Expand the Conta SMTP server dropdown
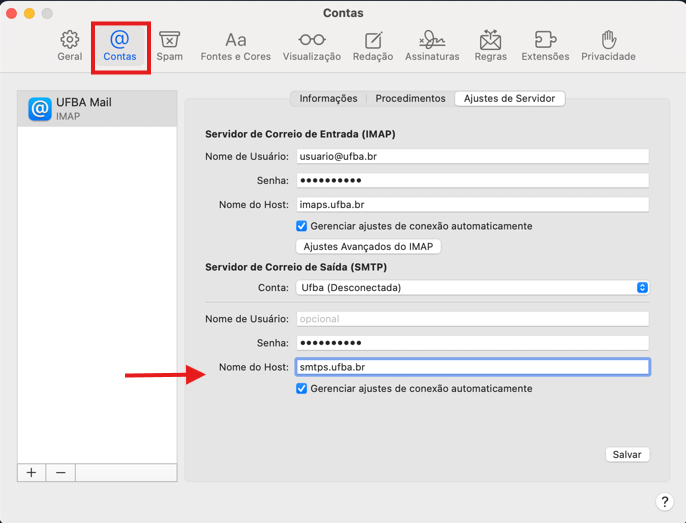The height and width of the screenshot is (523, 686). 472,287
